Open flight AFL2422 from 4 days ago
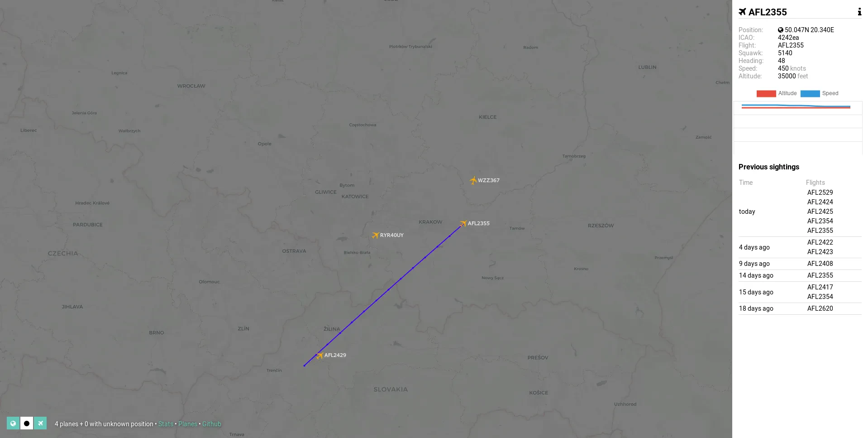 coord(820,242)
